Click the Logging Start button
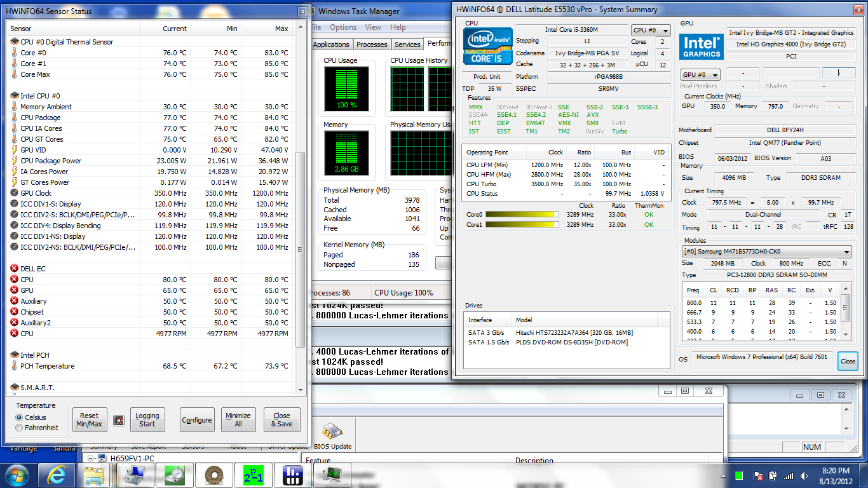 tap(147, 420)
